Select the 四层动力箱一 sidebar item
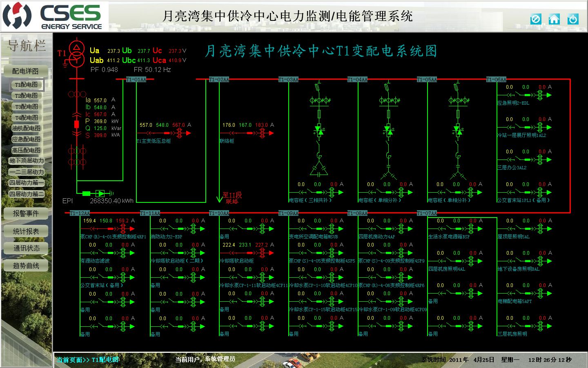Image resolution: width=588 pixels, height=368 pixels. 26,183
